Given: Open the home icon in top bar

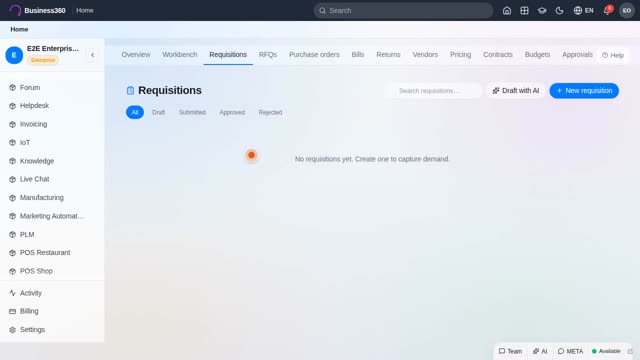Looking at the screenshot, I should coord(507,11).
